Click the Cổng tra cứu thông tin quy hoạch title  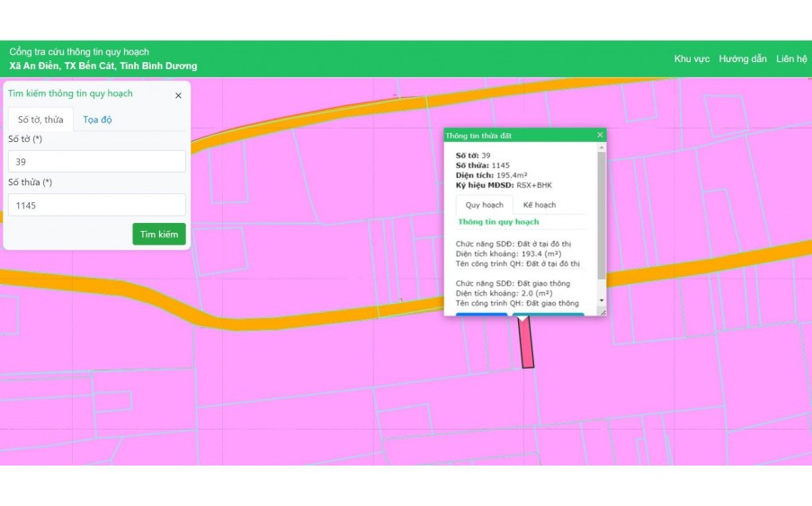pyautogui.click(x=79, y=52)
